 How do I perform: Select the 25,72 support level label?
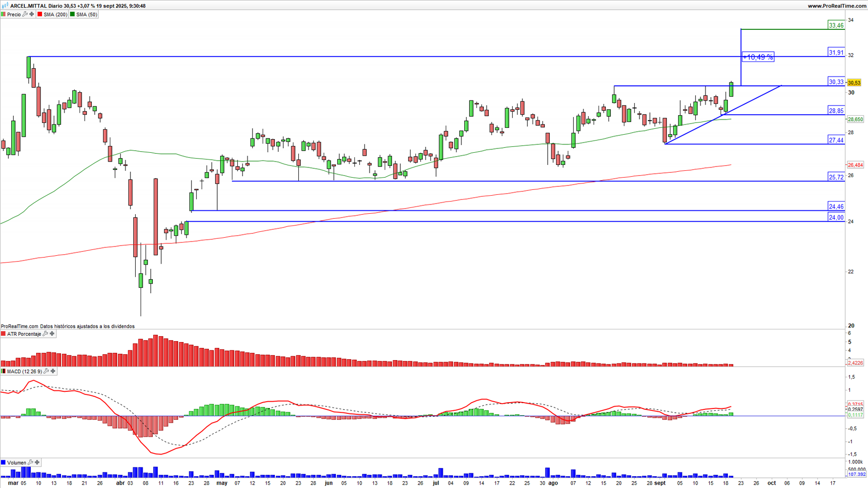point(836,177)
